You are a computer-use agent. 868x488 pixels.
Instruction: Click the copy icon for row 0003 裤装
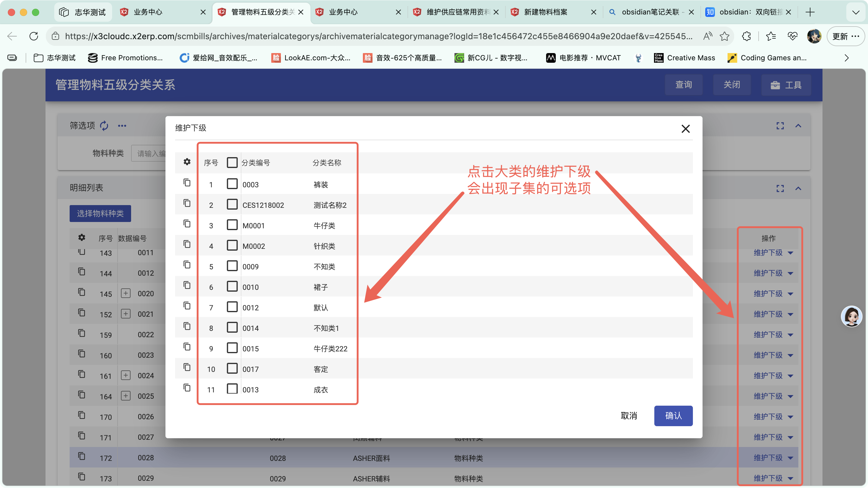[187, 183]
